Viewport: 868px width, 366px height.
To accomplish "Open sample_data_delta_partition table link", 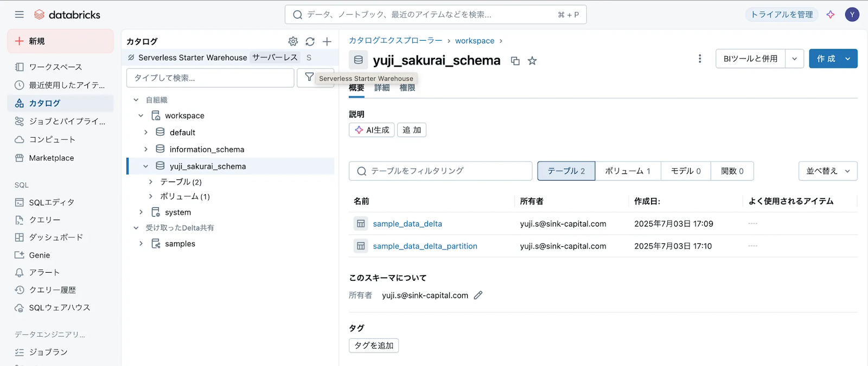I will (425, 246).
